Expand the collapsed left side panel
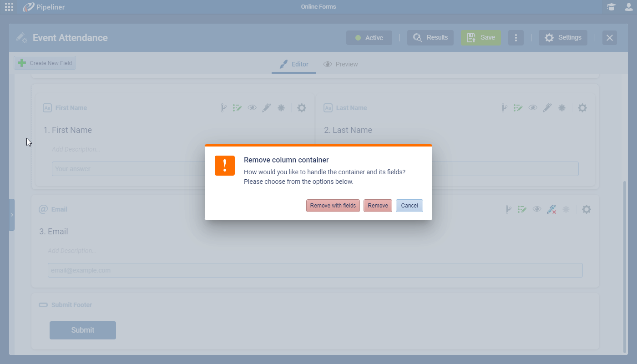 click(12, 215)
